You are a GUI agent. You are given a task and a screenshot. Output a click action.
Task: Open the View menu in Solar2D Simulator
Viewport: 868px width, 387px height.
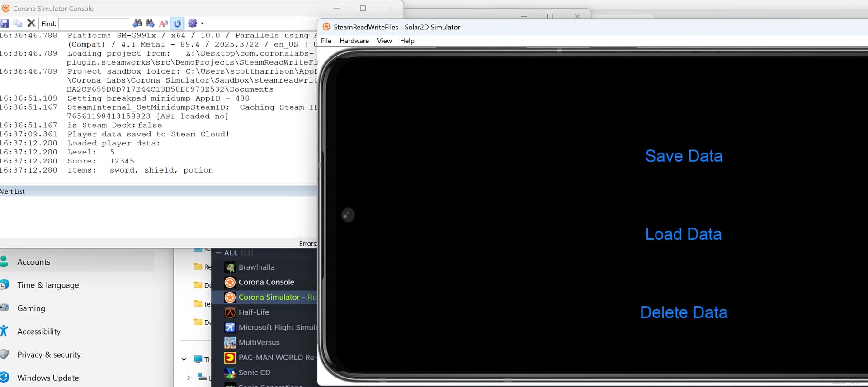[x=384, y=41]
